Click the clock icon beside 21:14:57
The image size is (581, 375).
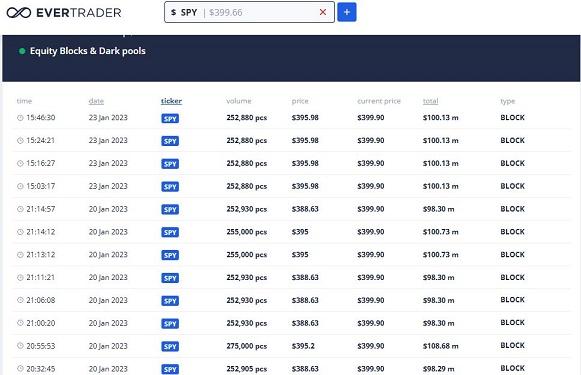pos(20,209)
